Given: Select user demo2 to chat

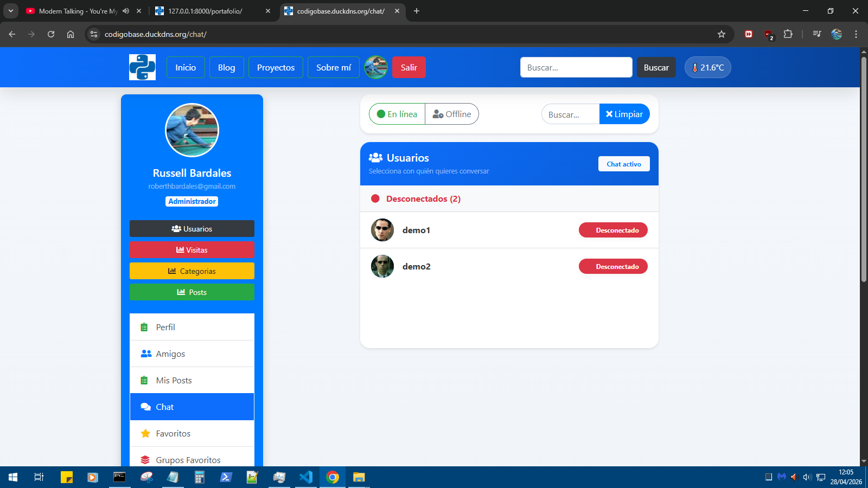Looking at the screenshot, I should pos(509,266).
